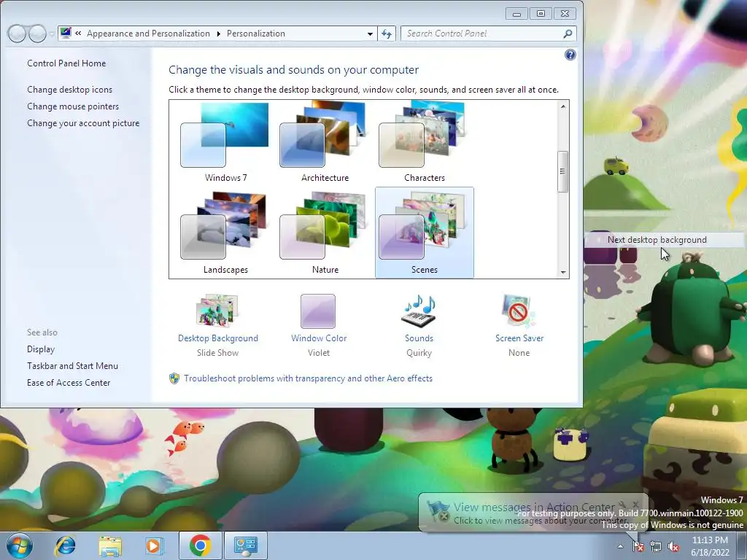The image size is (747, 560).
Task: Open the recent pages dropdown arrow
Action: (52, 34)
